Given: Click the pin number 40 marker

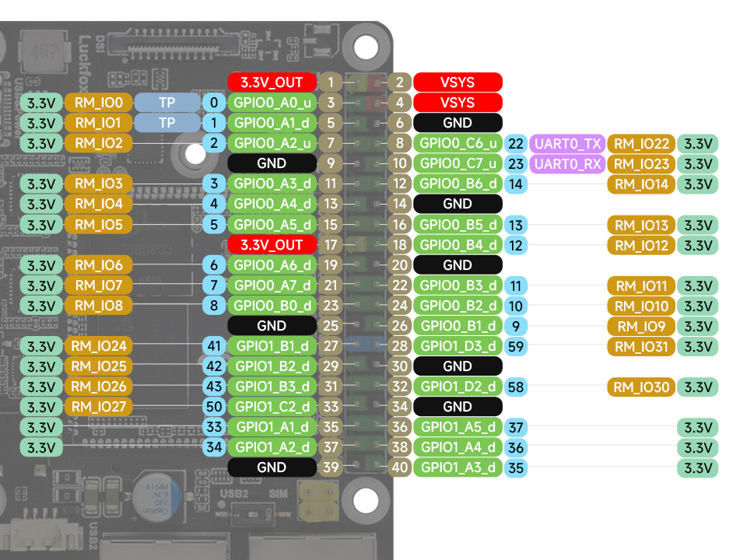Looking at the screenshot, I should tap(400, 467).
